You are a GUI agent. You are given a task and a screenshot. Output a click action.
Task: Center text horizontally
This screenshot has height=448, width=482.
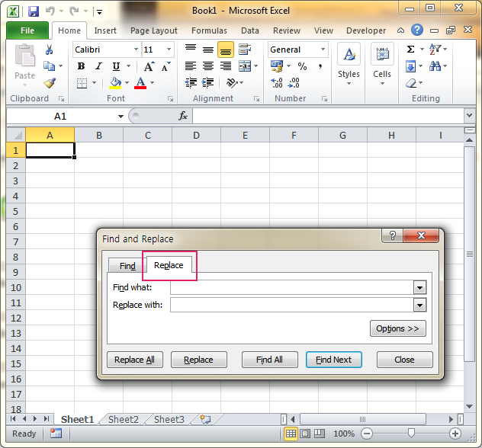pyautogui.click(x=208, y=66)
